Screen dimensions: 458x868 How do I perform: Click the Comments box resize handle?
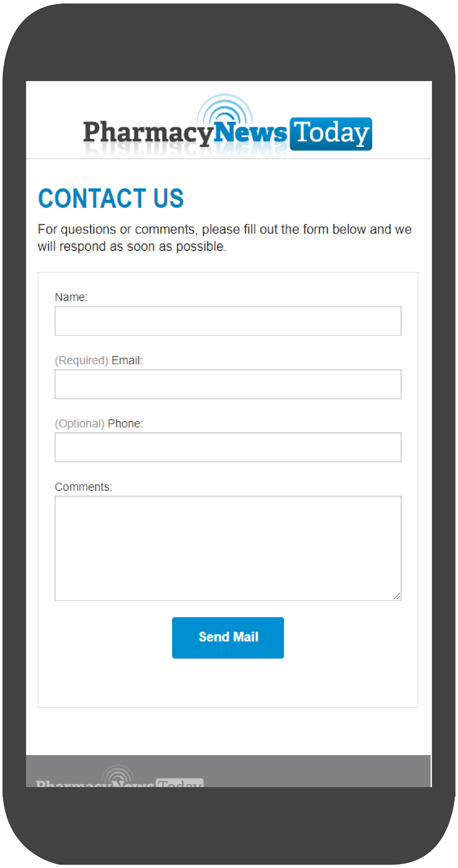(x=397, y=596)
